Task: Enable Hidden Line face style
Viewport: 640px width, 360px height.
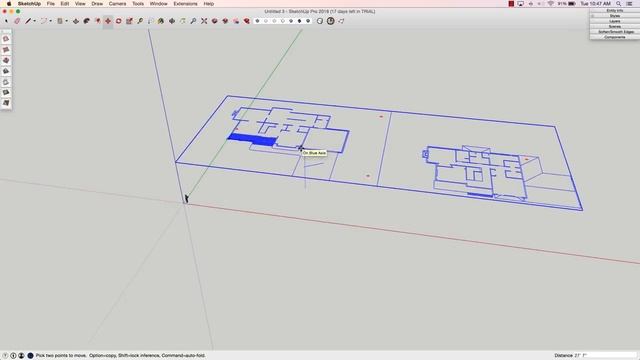Action: 282,21
